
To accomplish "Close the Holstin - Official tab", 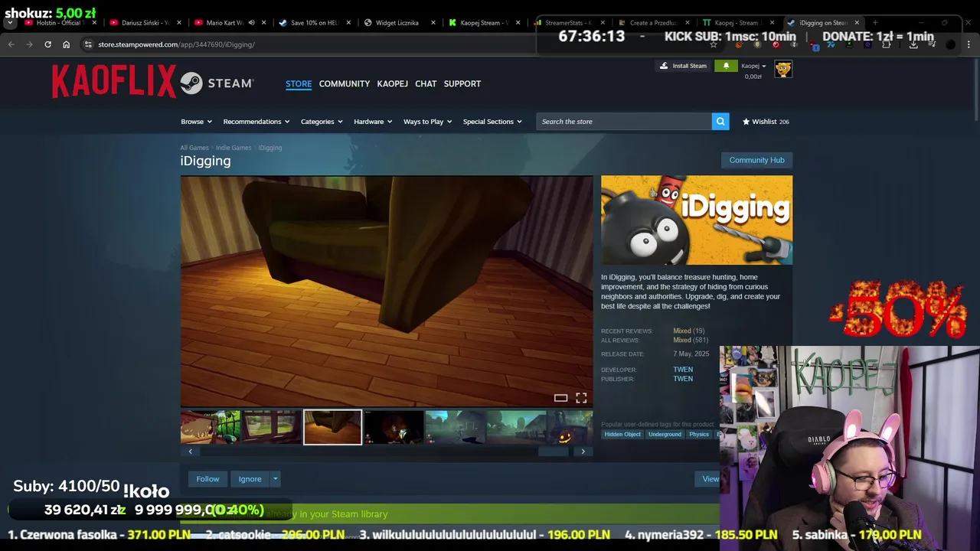I will click(x=94, y=23).
